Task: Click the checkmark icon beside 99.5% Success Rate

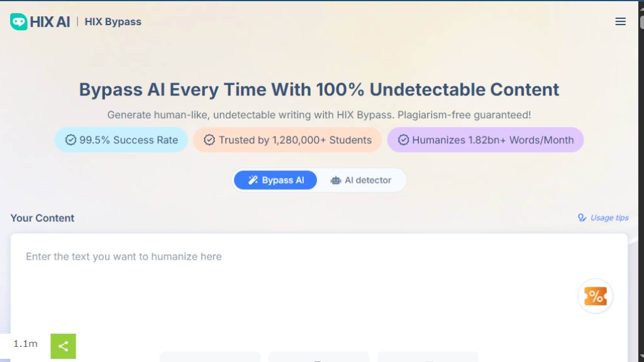Action: pos(70,140)
